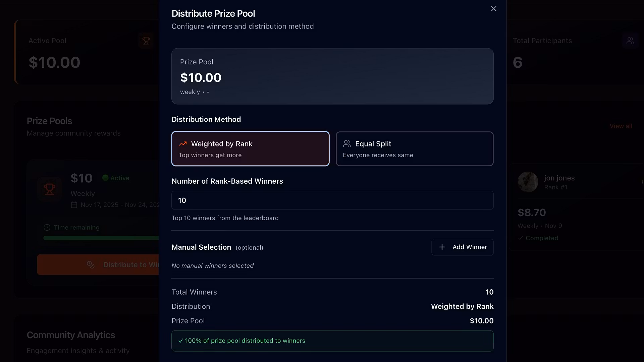
Task: Click the green time remaining progress bar
Action: (101, 238)
